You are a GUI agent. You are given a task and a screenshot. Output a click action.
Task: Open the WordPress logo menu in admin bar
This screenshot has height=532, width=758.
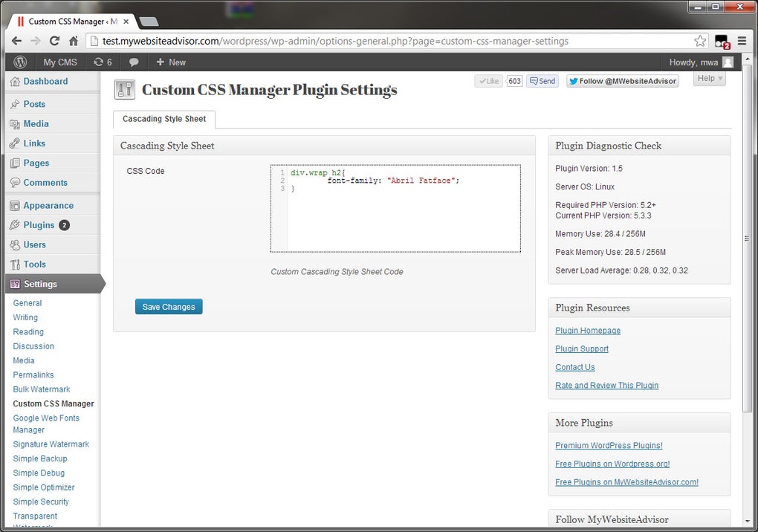pos(20,62)
